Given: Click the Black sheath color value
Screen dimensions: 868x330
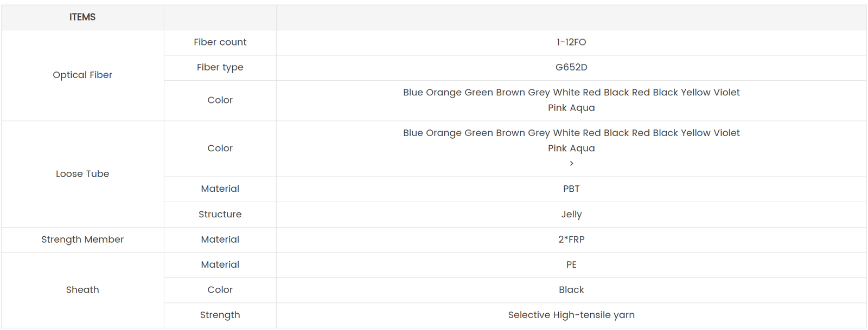Looking at the screenshot, I should pos(571,290).
